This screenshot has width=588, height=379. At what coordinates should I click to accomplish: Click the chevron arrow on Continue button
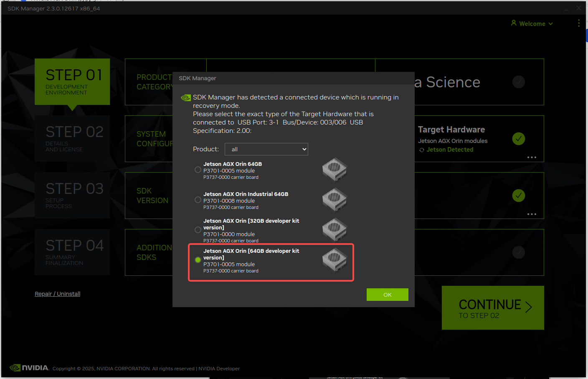click(529, 307)
